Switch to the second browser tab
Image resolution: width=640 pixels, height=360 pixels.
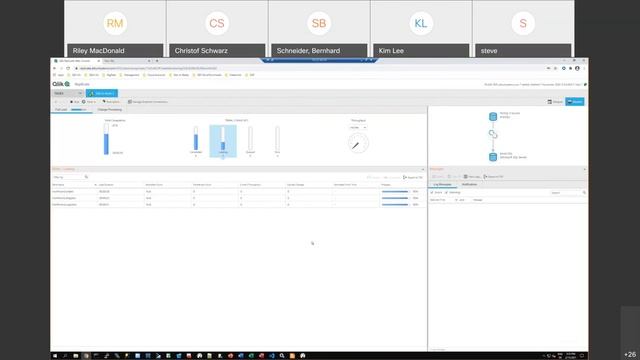127,61
